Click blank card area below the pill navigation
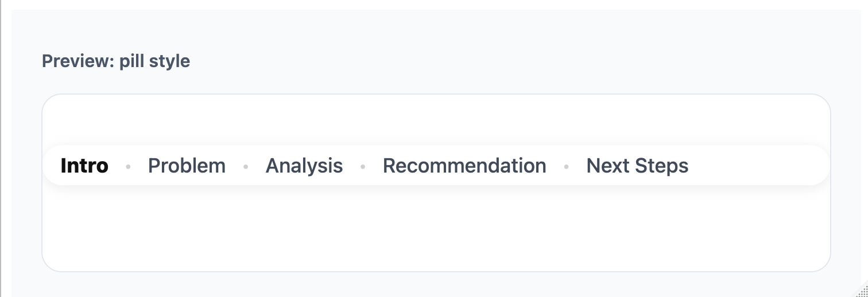 (x=436, y=229)
